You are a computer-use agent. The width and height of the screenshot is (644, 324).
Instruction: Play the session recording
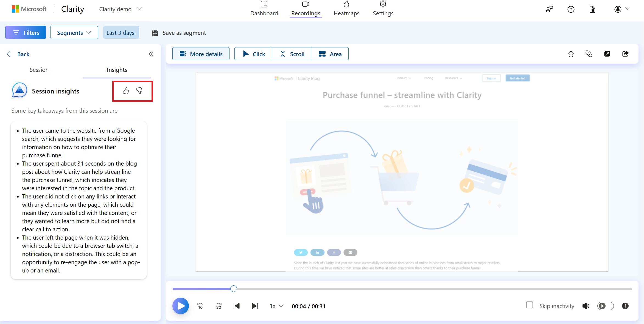point(181,306)
